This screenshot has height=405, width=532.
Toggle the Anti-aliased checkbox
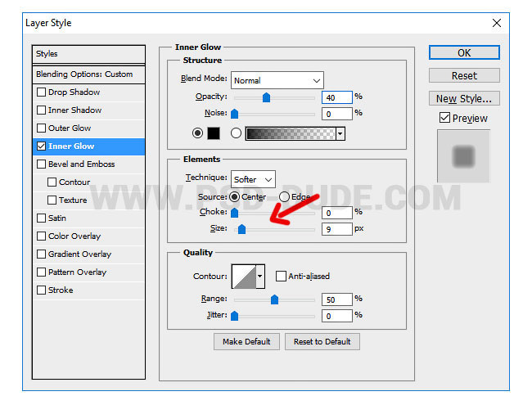click(281, 276)
